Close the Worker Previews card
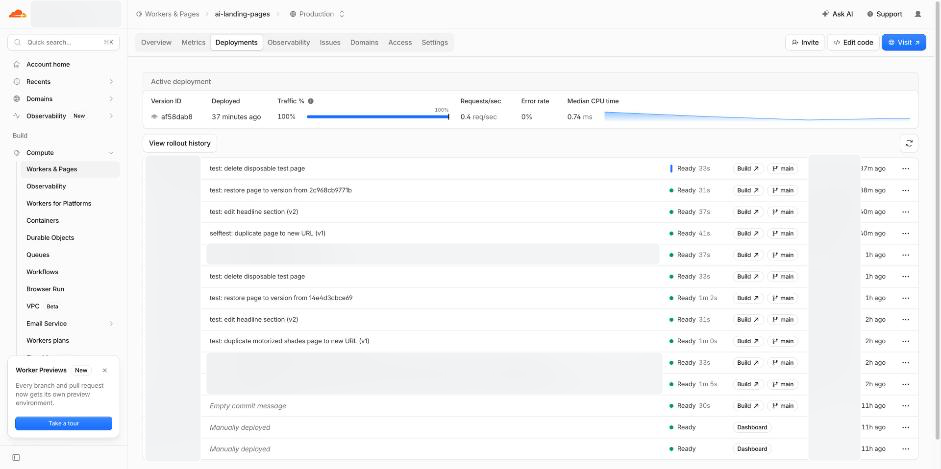The height and width of the screenshot is (469, 941). 105,371
